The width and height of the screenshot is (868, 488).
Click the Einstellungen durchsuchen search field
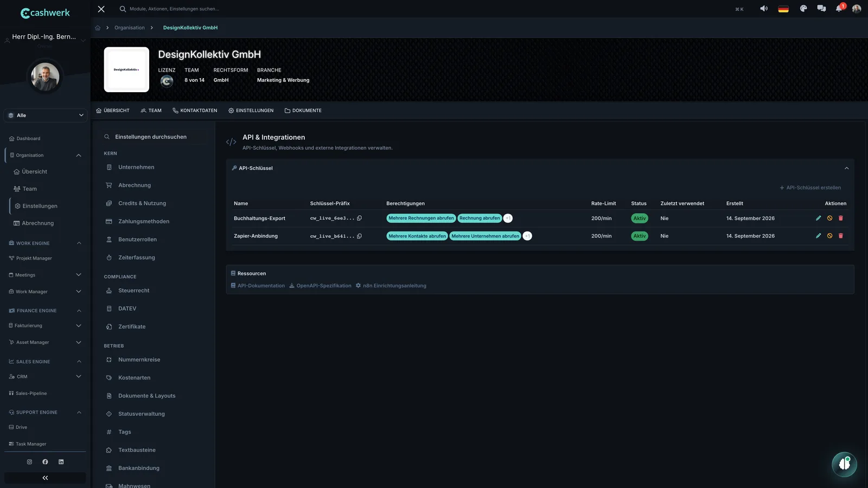(154, 137)
